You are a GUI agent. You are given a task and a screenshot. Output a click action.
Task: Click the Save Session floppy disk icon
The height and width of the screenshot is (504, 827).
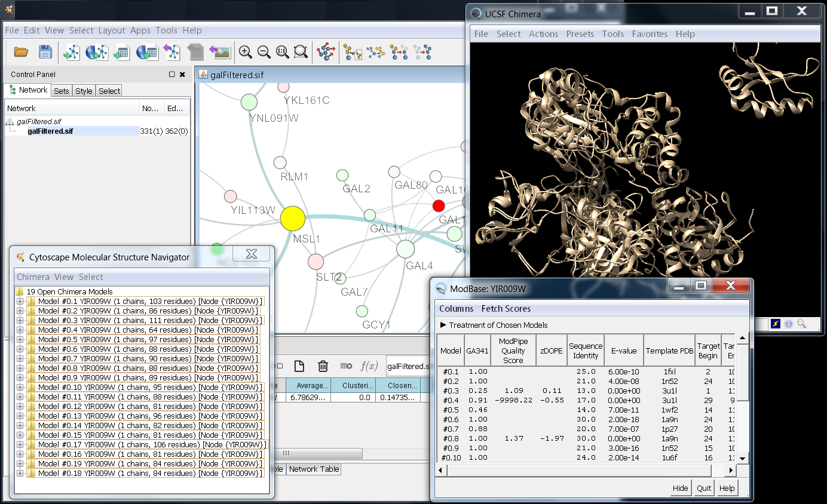tap(45, 53)
